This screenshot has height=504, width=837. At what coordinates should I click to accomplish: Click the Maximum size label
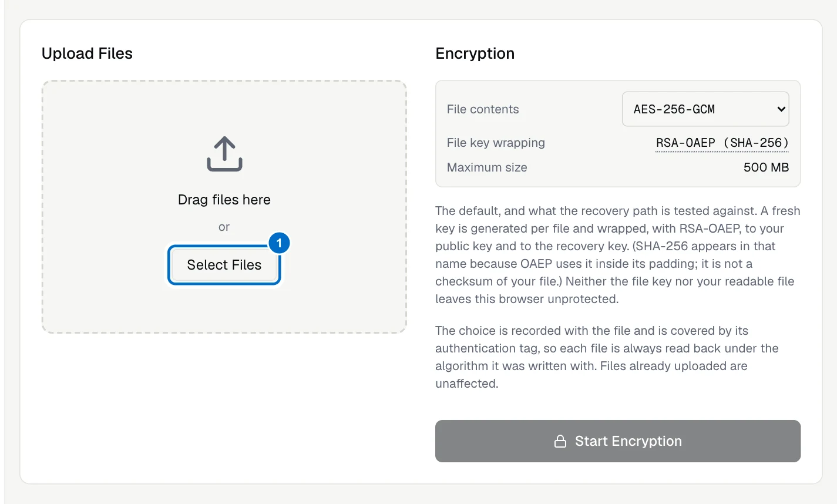(487, 167)
